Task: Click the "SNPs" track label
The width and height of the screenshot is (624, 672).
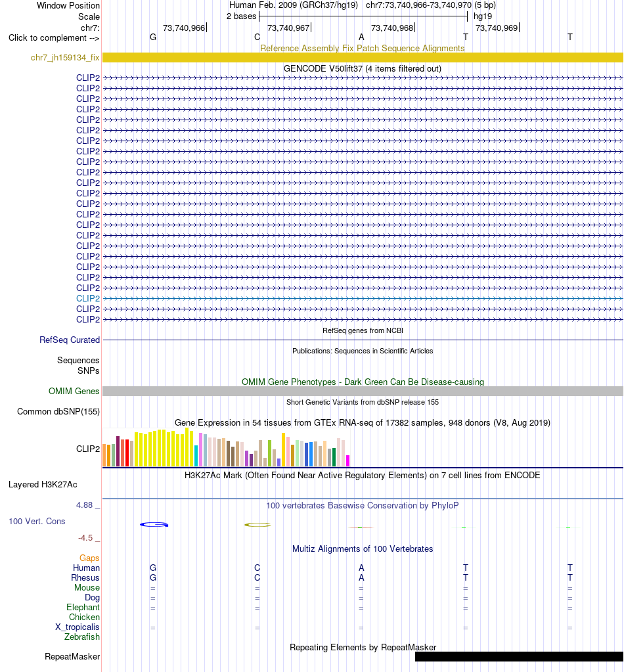Action: (x=88, y=370)
